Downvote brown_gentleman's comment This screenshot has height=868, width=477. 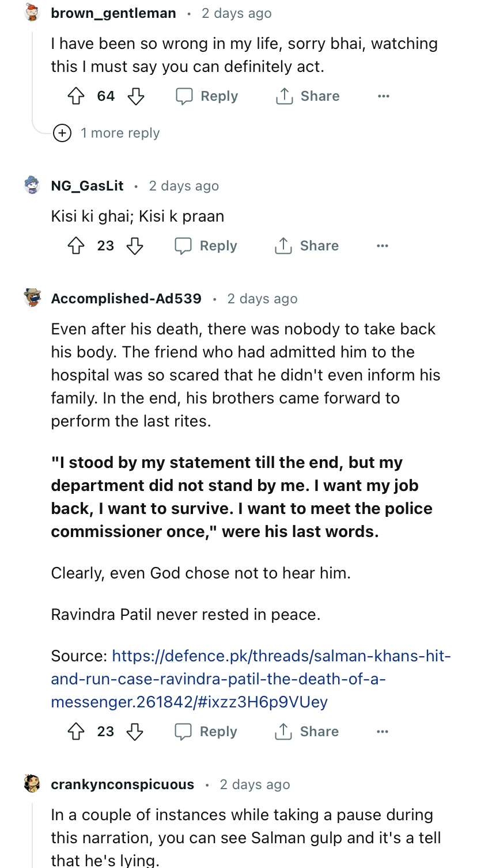tap(136, 96)
